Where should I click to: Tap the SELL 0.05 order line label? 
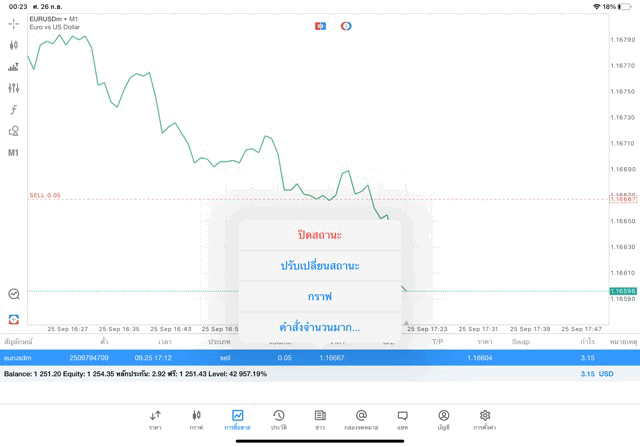point(45,195)
